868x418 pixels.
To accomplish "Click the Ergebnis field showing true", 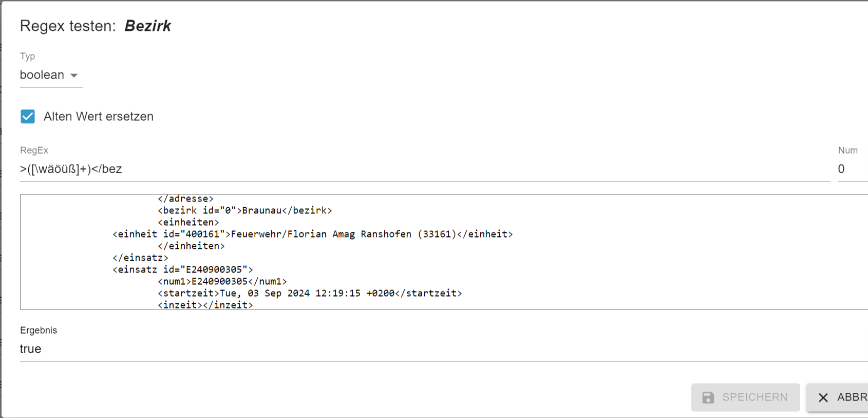I will pos(444,349).
